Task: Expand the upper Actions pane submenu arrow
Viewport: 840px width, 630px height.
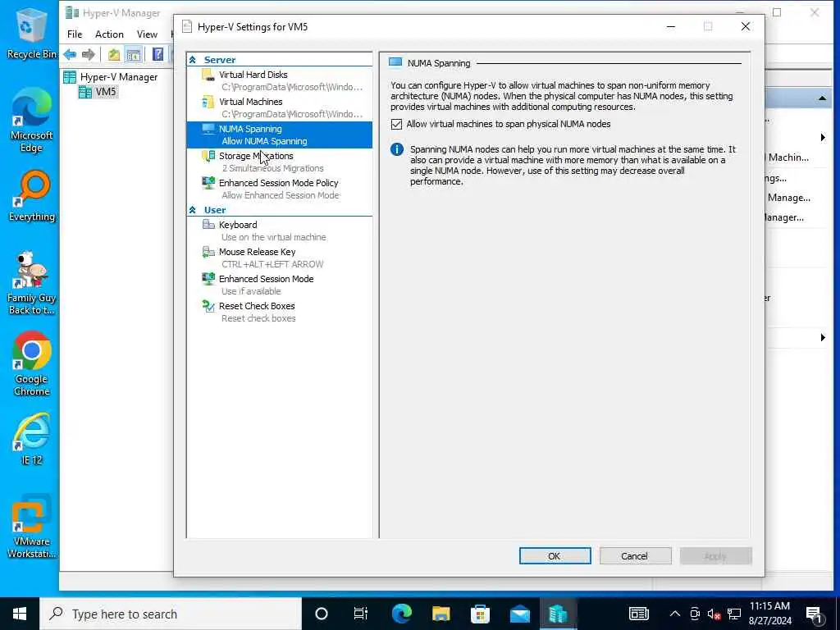Action: click(x=823, y=138)
